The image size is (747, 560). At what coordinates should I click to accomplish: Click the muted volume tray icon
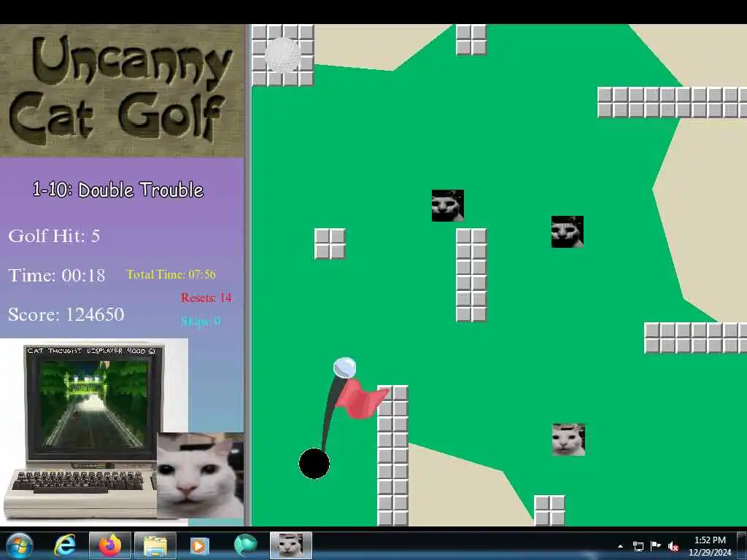point(673,546)
